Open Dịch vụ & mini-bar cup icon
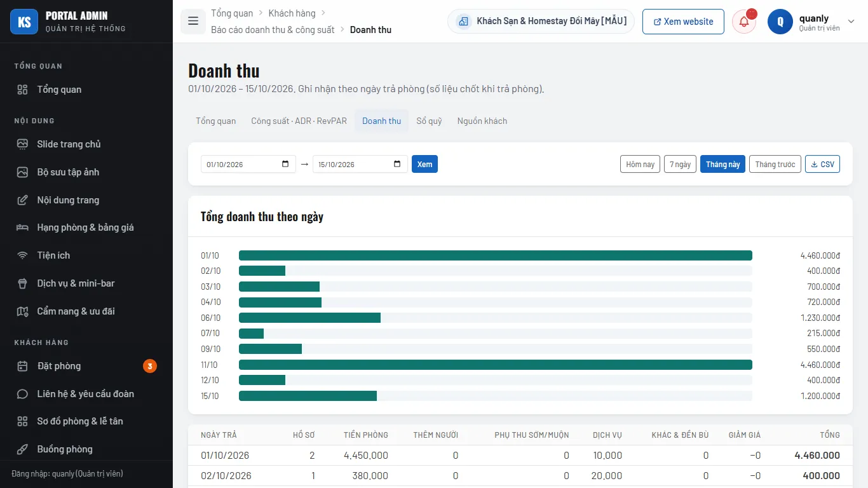 pyautogui.click(x=22, y=283)
